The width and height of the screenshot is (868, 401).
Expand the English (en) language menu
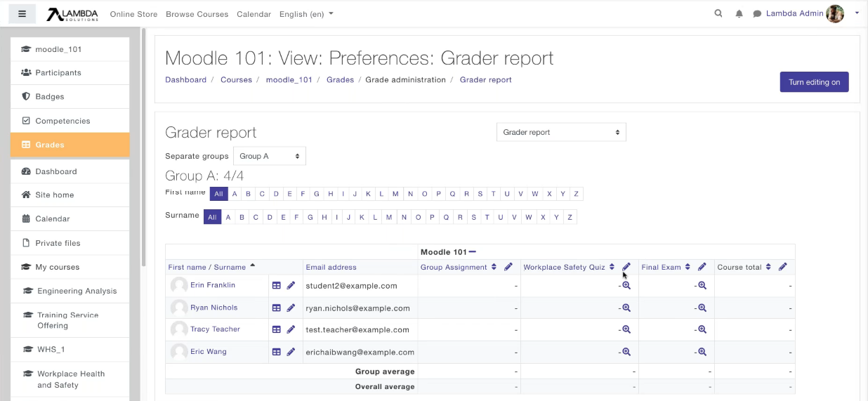tap(306, 14)
